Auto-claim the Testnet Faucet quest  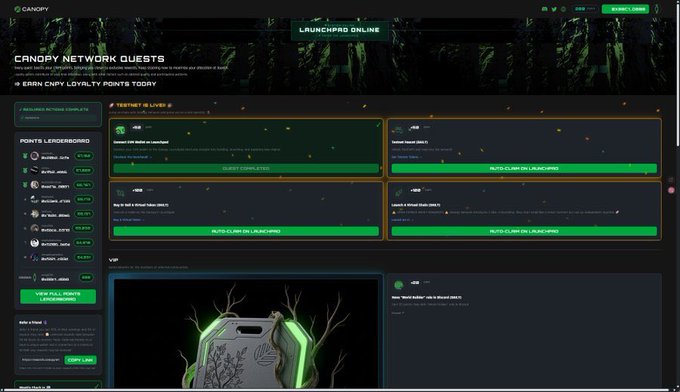pyautogui.click(x=524, y=168)
